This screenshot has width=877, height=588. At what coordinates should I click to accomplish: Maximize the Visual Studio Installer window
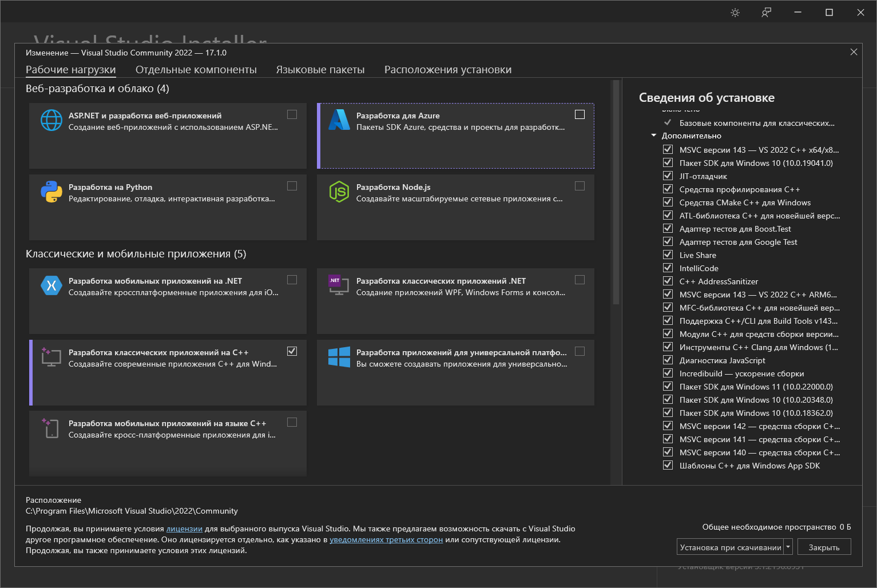click(829, 13)
